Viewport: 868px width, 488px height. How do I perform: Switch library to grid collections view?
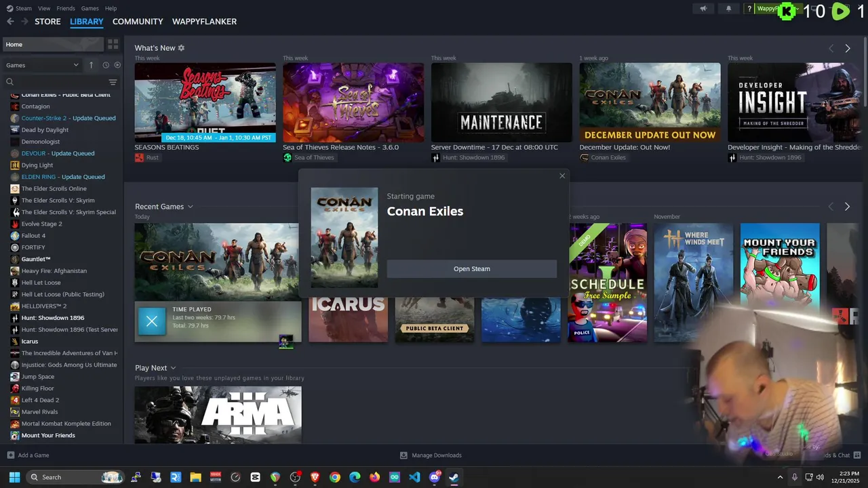(x=113, y=44)
